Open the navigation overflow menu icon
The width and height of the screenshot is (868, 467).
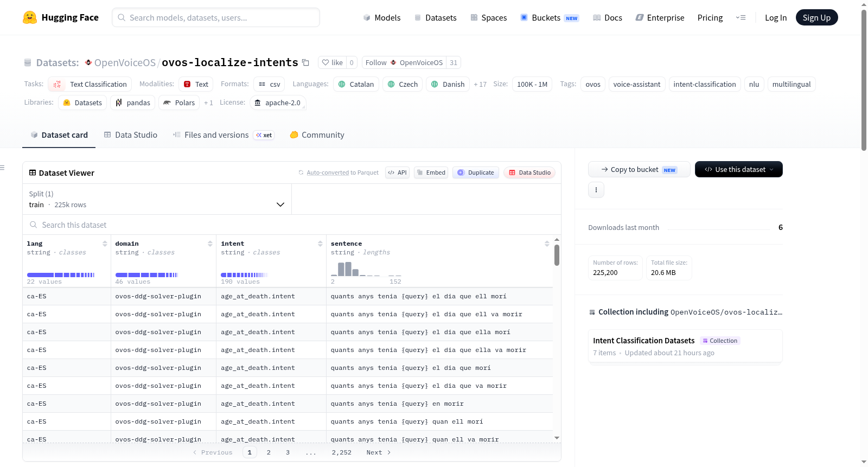(741, 18)
